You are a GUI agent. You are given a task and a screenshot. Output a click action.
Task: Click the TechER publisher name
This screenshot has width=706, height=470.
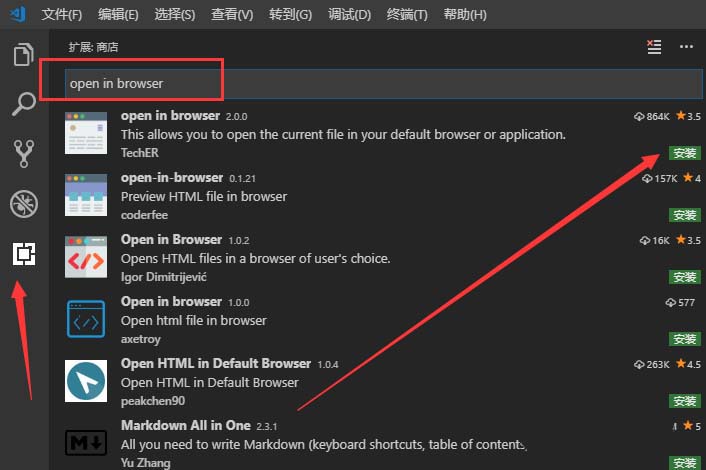coord(140,153)
